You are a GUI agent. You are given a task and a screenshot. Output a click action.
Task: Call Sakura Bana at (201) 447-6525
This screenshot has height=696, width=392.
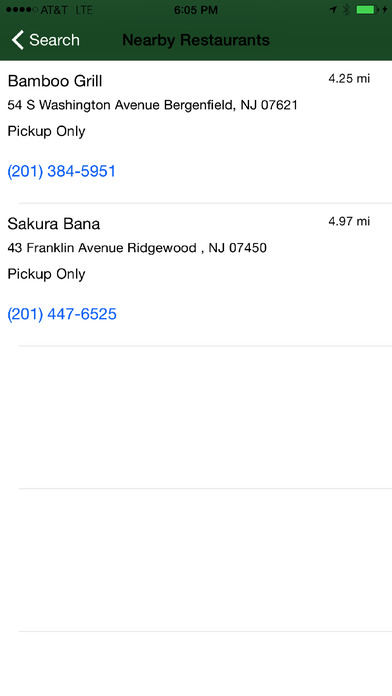click(62, 314)
